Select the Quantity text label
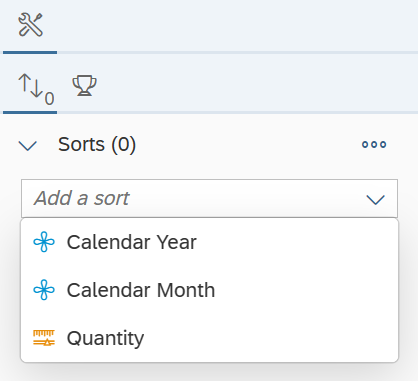 coord(105,338)
